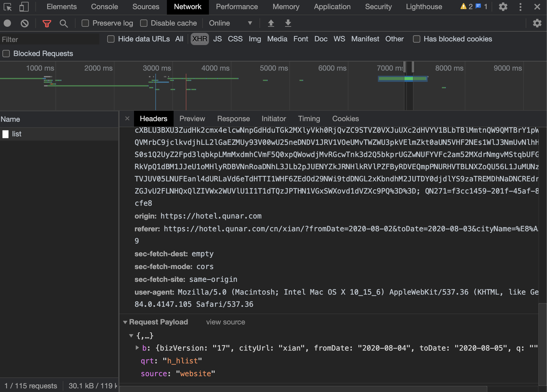Screen dimensions: 547x392
Task: Click the vertical scrollbar of Headers pane
Action: coord(542,344)
